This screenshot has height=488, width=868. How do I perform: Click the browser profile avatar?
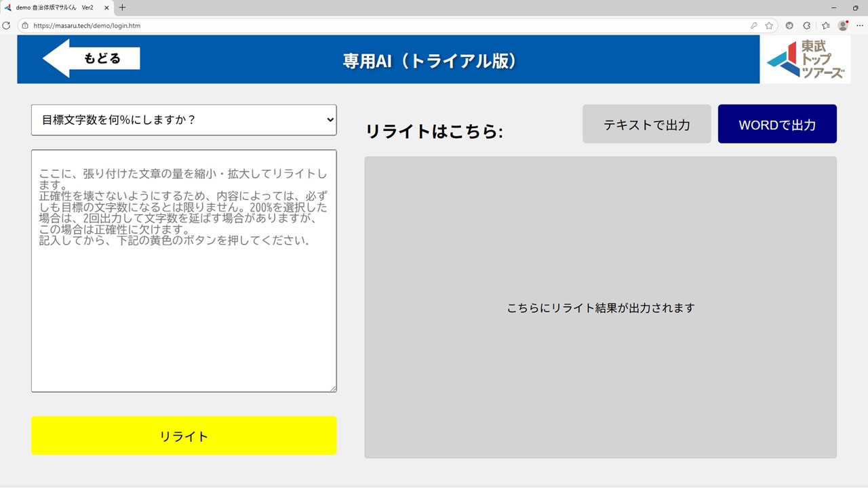point(843,26)
